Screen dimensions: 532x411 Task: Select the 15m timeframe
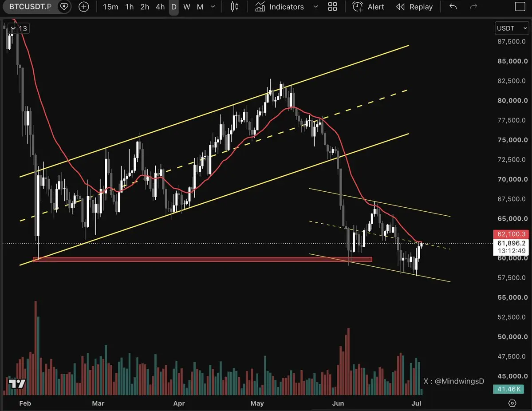pyautogui.click(x=110, y=7)
